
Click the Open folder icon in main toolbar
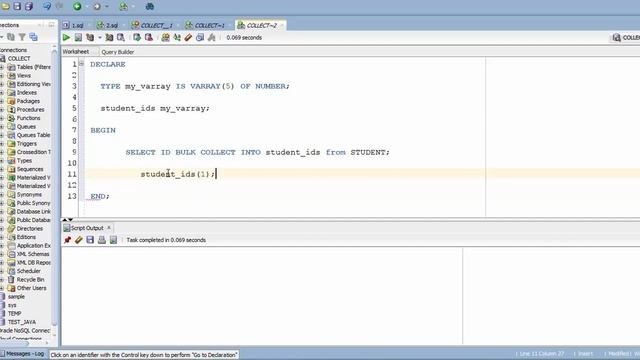pyautogui.click(x=5, y=6)
